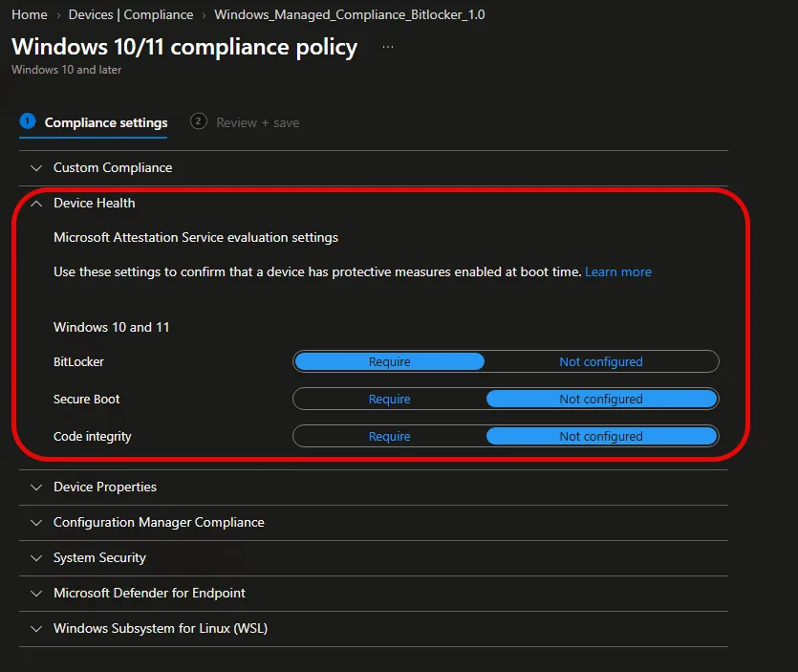Expand Windows Subsystem for Linux (WSL) section

373,629
